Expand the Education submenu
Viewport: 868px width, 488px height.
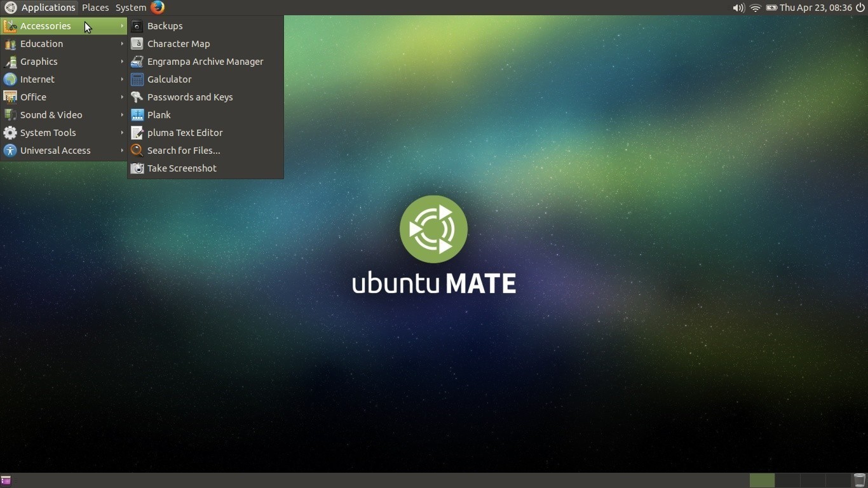pos(42,44)
